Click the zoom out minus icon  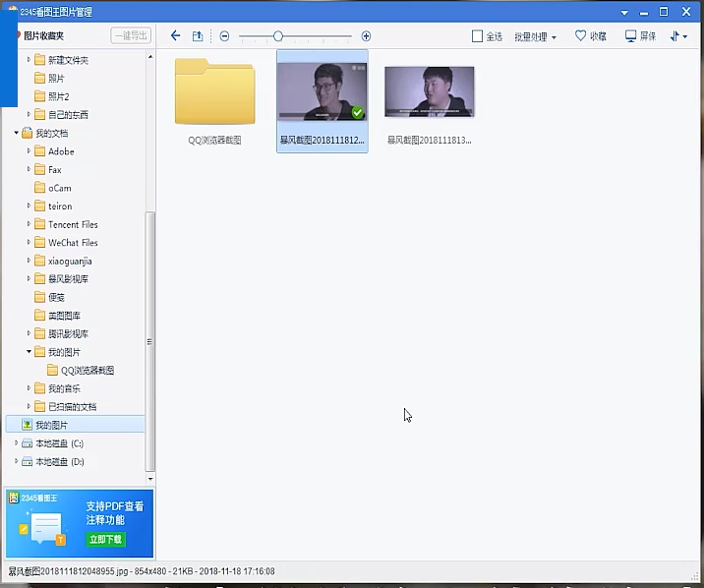[224, 36]
